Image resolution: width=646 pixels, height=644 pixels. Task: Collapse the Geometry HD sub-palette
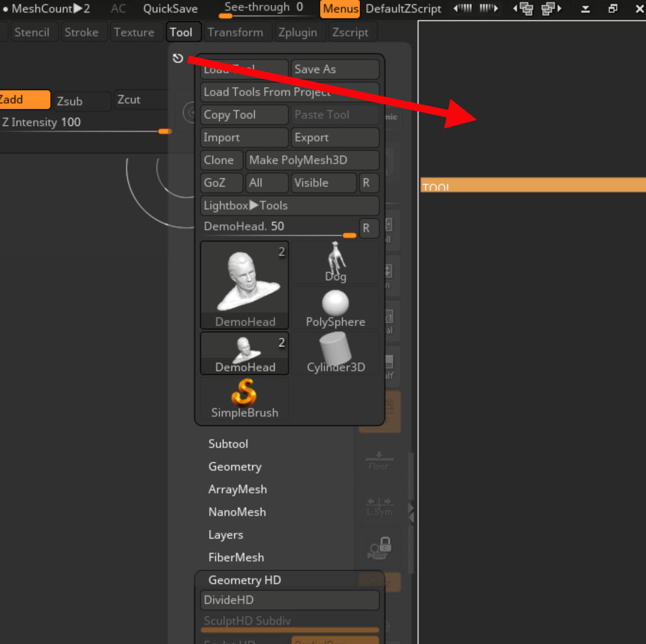(x=245, y=580)
